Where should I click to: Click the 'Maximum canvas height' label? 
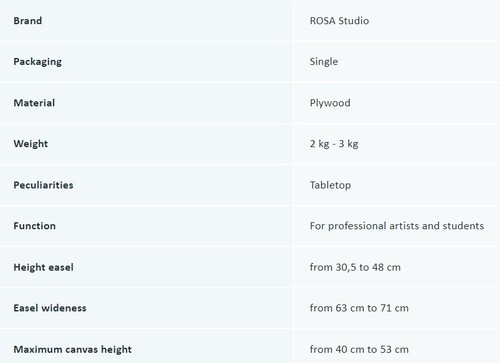(72, 349)
